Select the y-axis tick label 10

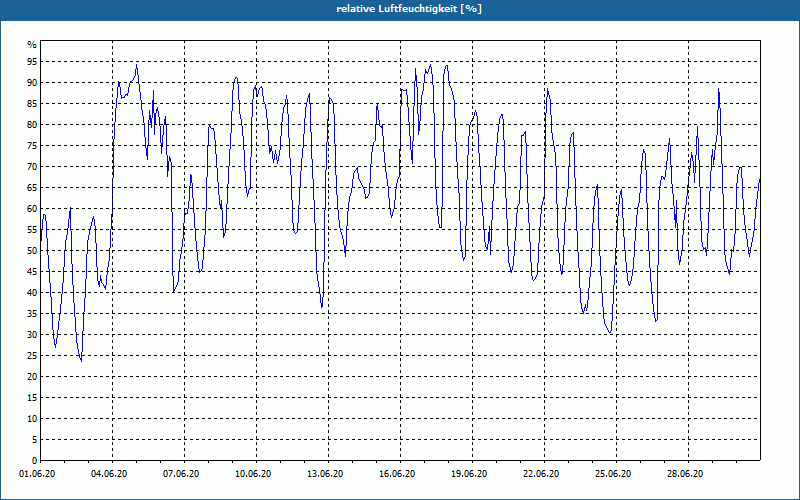(x=32, y=418)
